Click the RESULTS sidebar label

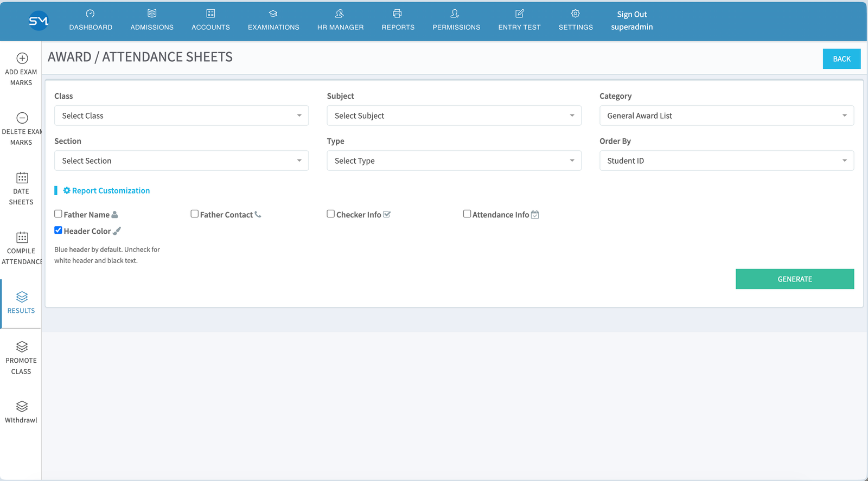pyautogui.click(x=21, y=311)
